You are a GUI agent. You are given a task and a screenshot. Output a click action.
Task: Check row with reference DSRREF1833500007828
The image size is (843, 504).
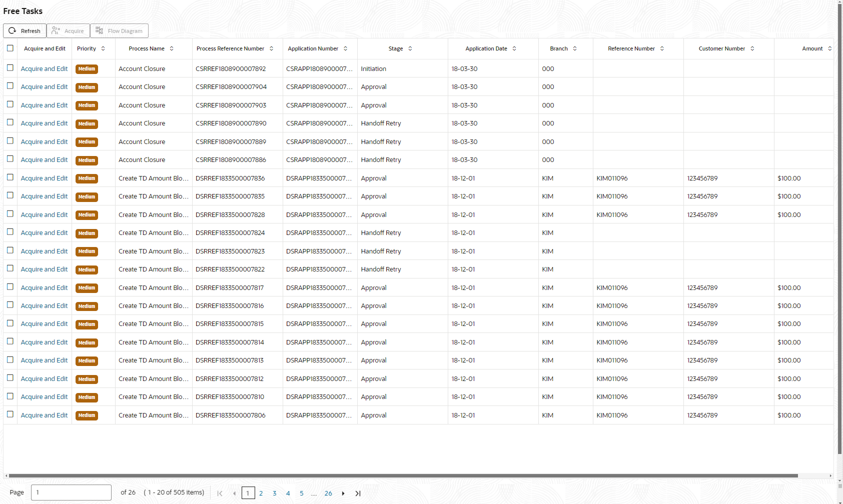coord(10,213)
